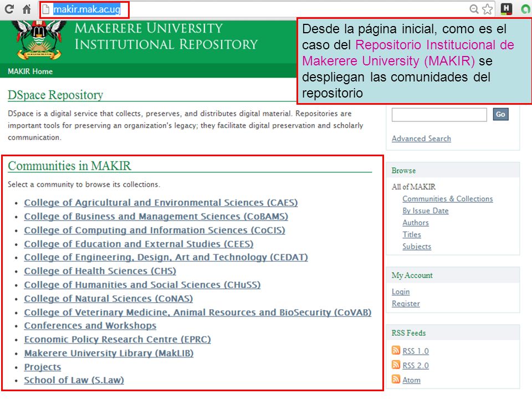The image size is (532, 399).
Task: Browse By Issue Date link
Action: [x=426, y=211]
